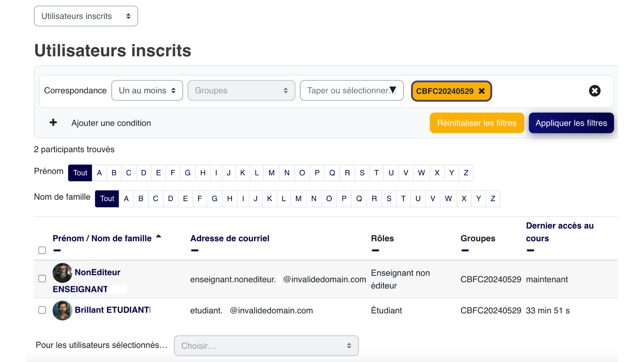Expand the 'Choisir…' bulk action dropdown
The image size is (644, 362).
coord(266,346)
